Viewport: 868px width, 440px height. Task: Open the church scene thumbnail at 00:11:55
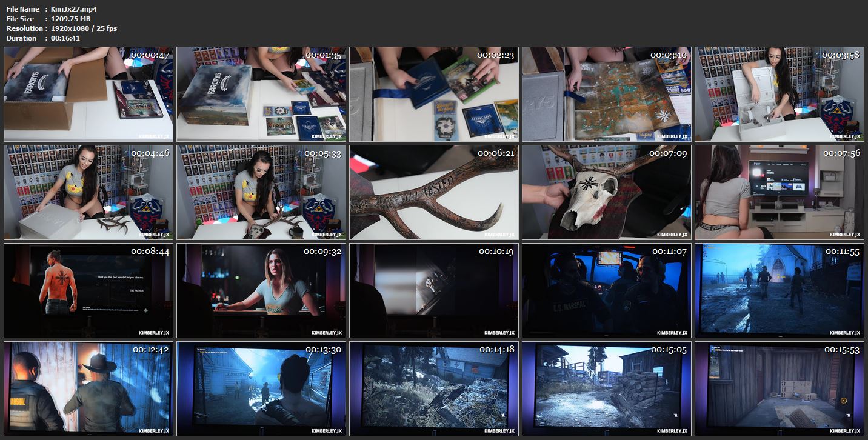(x=780, y=290)
